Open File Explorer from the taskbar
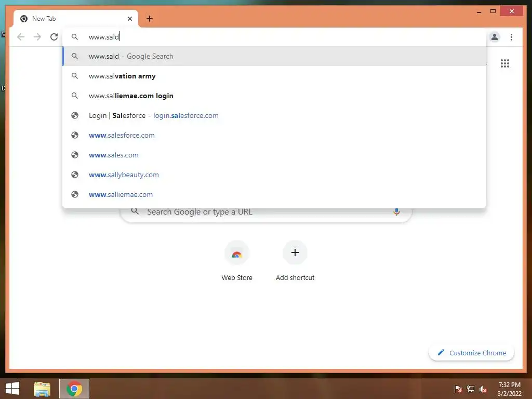The image size is (532, 399). pos(42,389)
